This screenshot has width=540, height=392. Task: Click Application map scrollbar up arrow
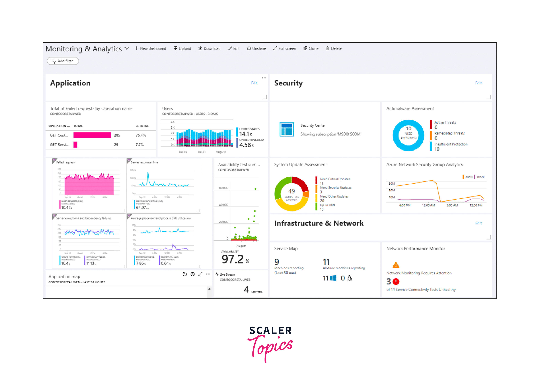pyautogui.click(x=209, y=289)
